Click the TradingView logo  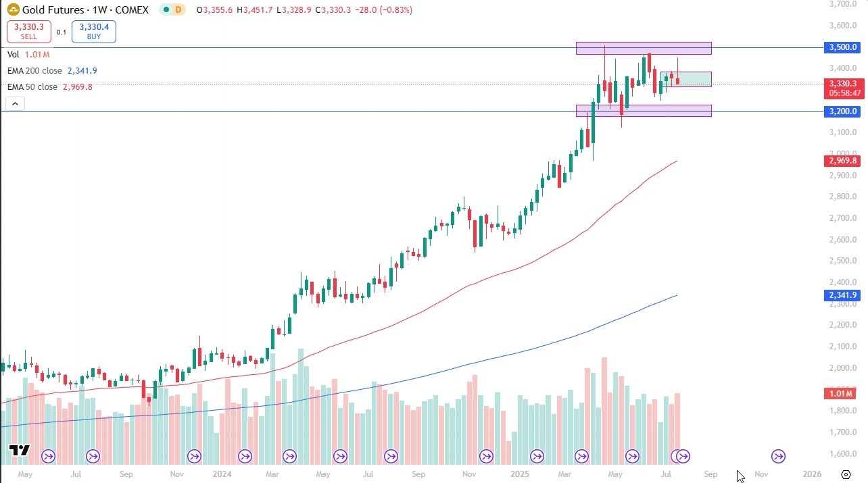[x=20, y=451]
